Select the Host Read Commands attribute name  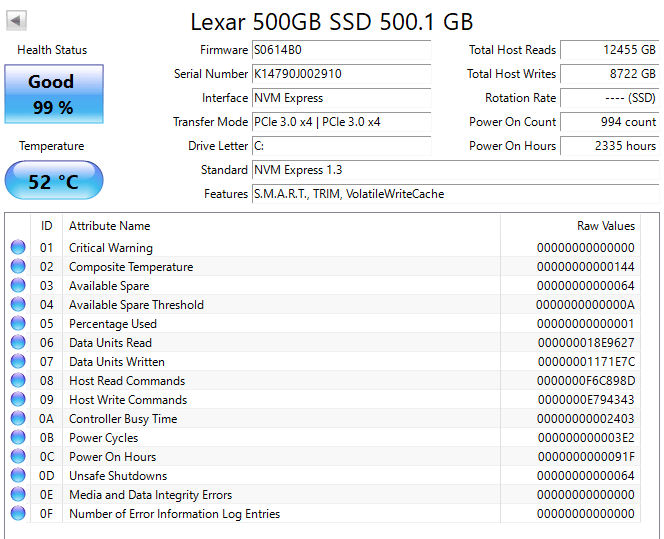pos(127,381)
